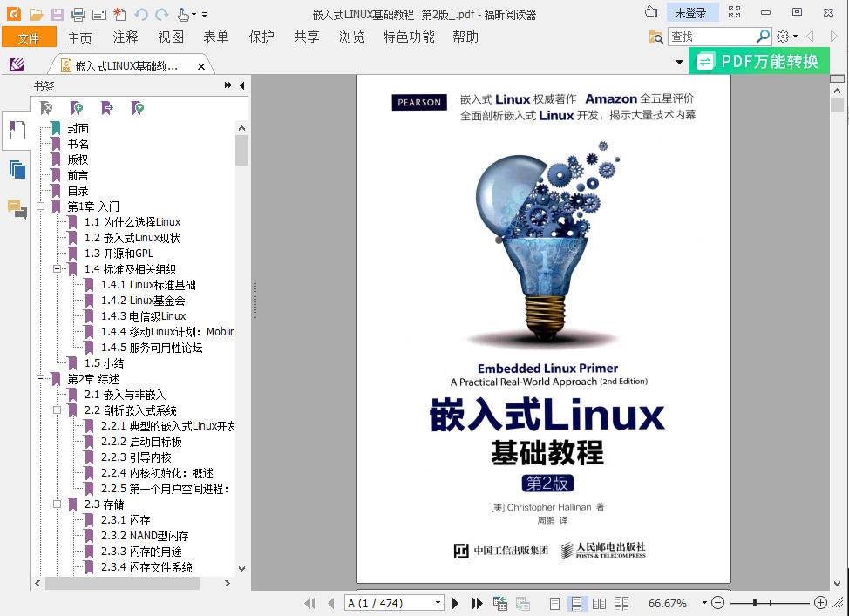Toggle continuous facing view mode
Image resolution: width=849 pixels, height=616 pixels.
pyautogui.click(x=621, y=603)
